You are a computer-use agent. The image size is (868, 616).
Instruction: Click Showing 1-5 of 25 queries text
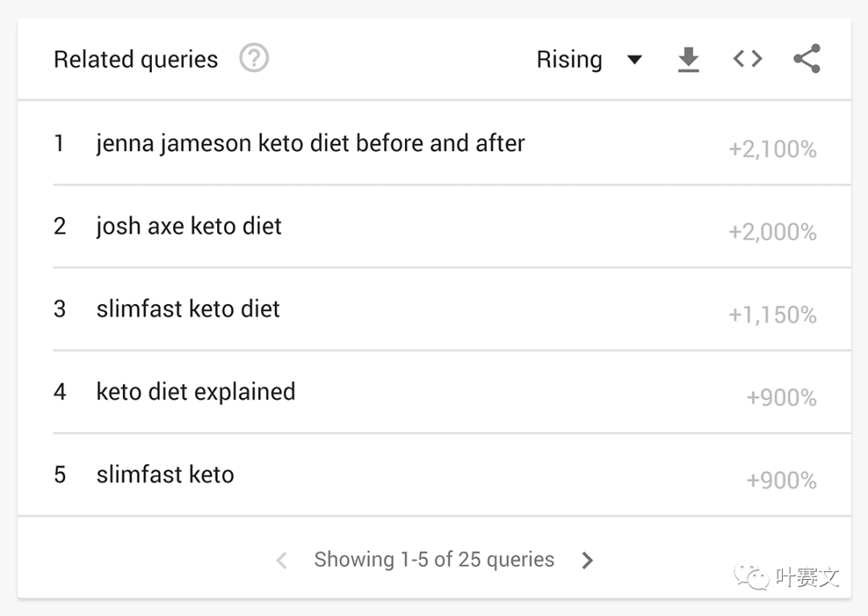coord(434,560)
